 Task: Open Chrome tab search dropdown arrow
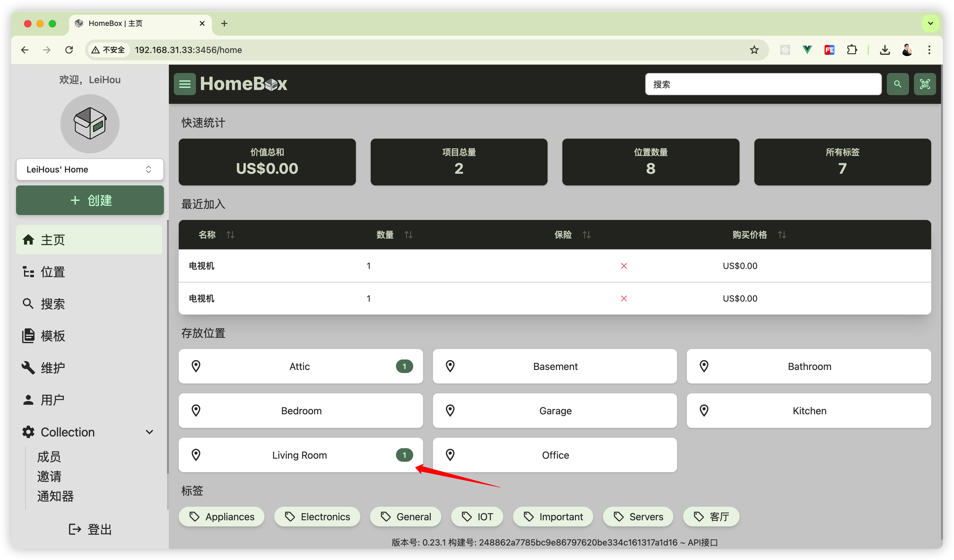930,23
